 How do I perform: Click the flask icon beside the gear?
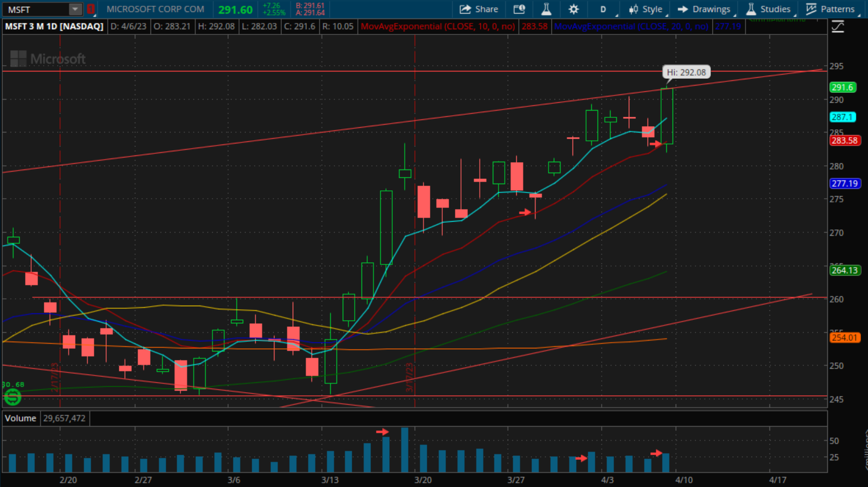(546, 9)
